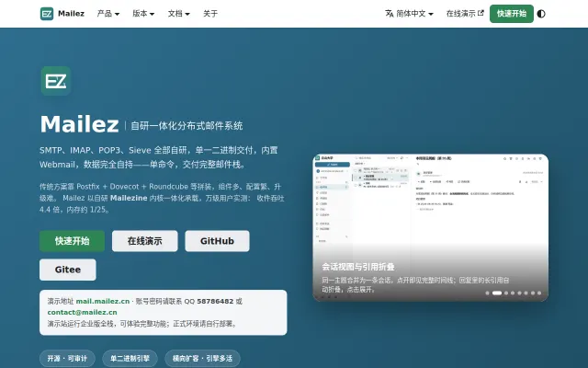
Task: Open the 简体中文 language selector
Action: (x=409, y=14)
